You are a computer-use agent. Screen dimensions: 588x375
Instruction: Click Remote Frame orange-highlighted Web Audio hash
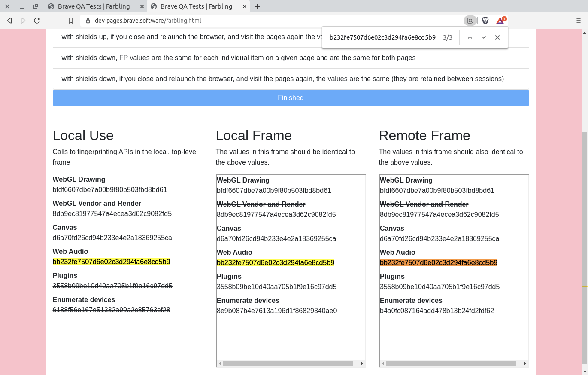click(439, 263)
